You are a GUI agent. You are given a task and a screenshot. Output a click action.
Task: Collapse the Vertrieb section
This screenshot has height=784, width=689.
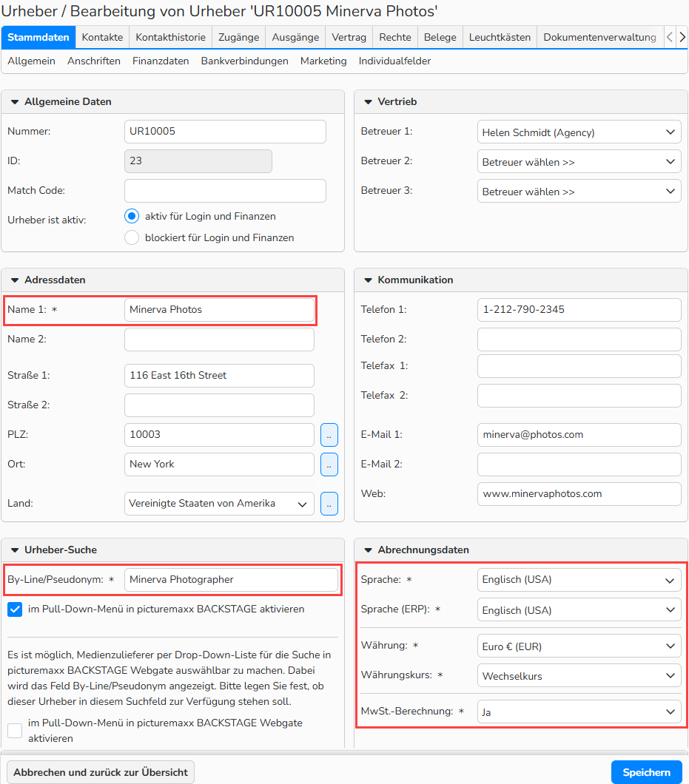[x=369, y=101]
